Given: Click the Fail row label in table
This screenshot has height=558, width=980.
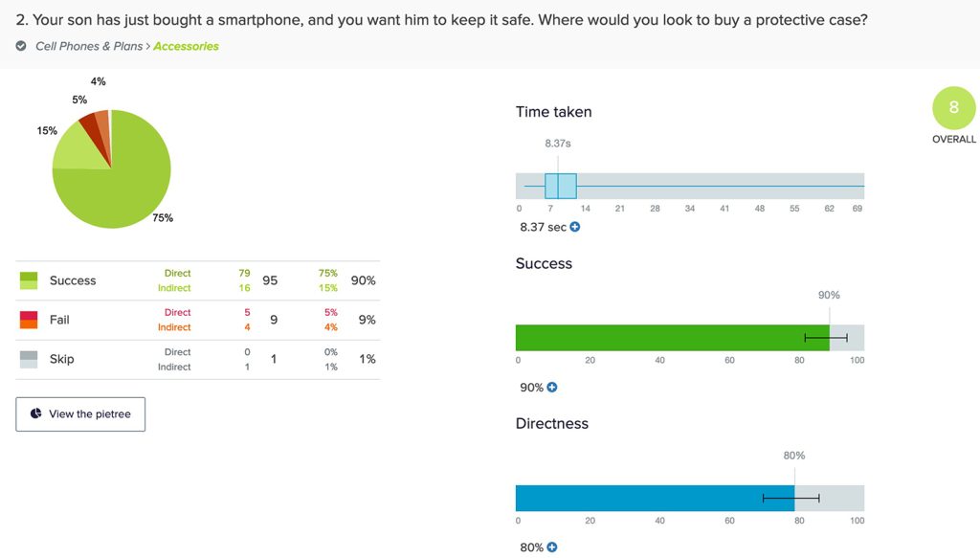Looking at the screenshot, I should pyautogui.click(x=59, y=320).
